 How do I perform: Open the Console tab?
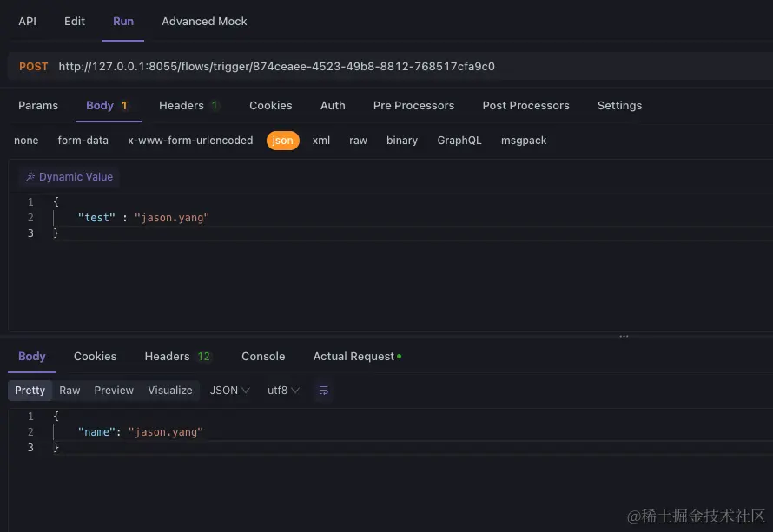[263, 356]
